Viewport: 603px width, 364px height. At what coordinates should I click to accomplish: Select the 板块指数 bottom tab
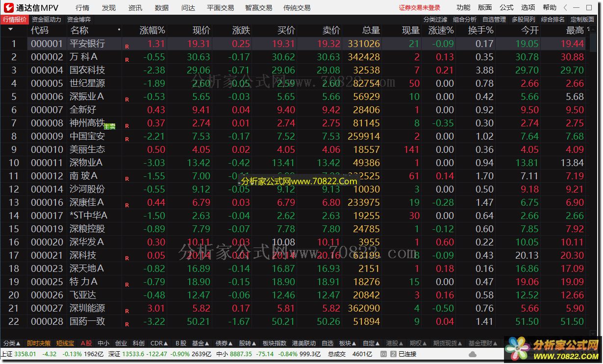point(275,343)
